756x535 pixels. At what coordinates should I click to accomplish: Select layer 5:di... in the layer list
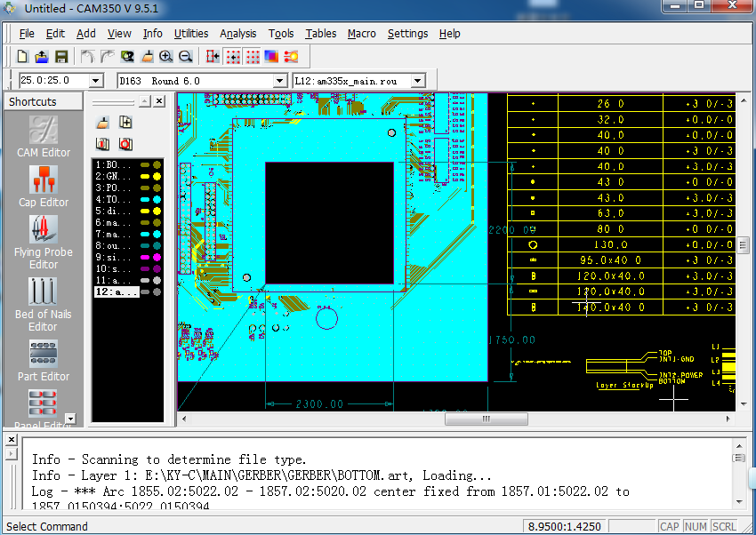pyautogui.click(x=113, y=211)
